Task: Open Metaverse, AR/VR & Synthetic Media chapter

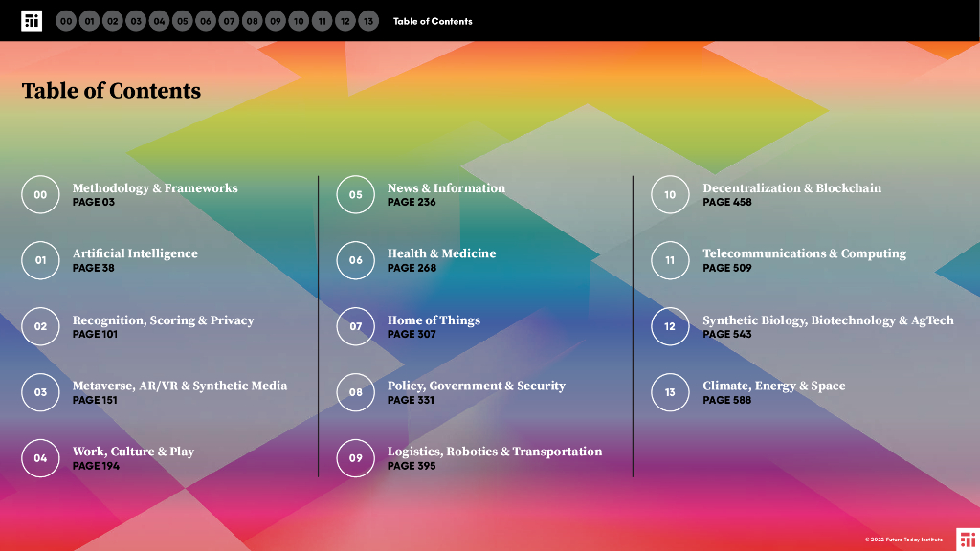Action: (179, 386)
